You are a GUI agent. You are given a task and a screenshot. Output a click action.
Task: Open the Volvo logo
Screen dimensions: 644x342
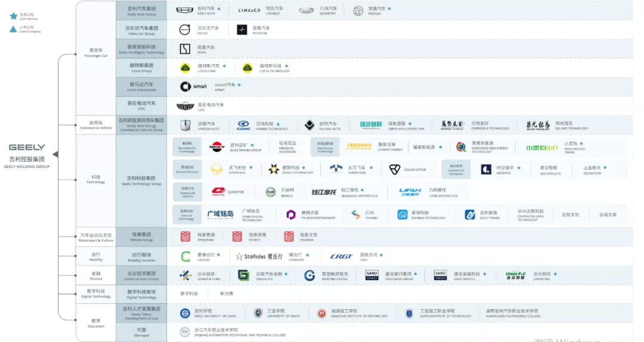[185, 30]
